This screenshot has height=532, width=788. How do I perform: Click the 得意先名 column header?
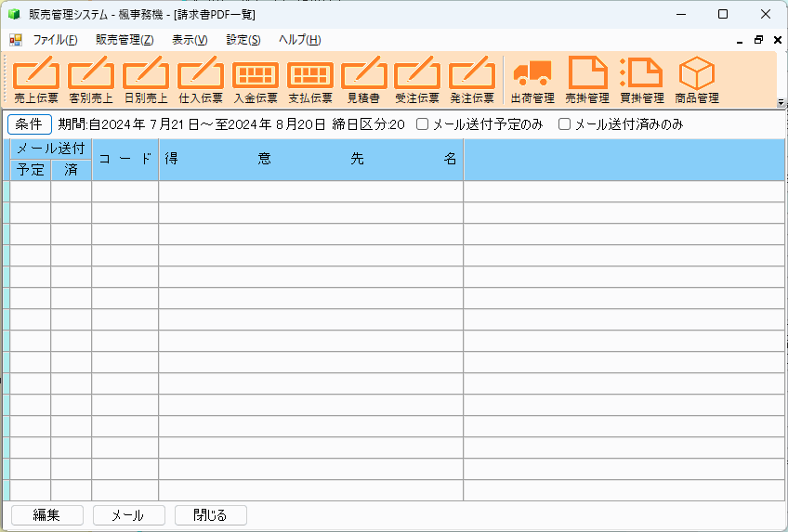click(x=311, y=160)
